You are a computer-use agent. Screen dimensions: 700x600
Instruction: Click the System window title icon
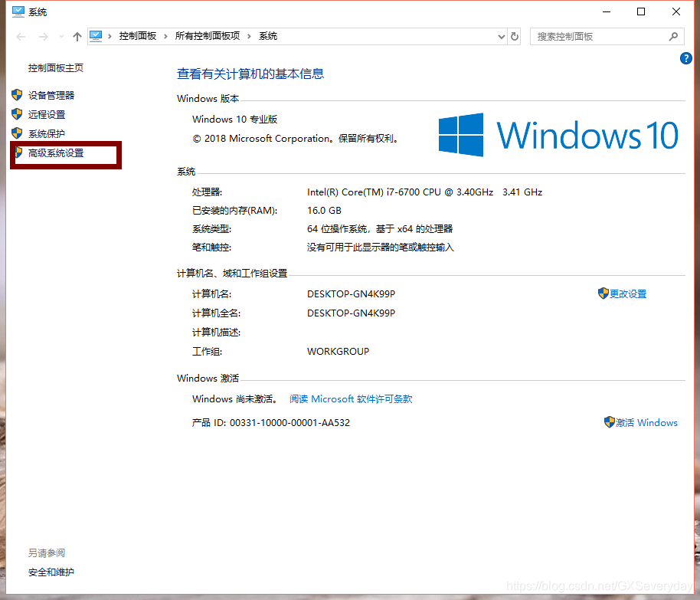[x=18, y=11]
